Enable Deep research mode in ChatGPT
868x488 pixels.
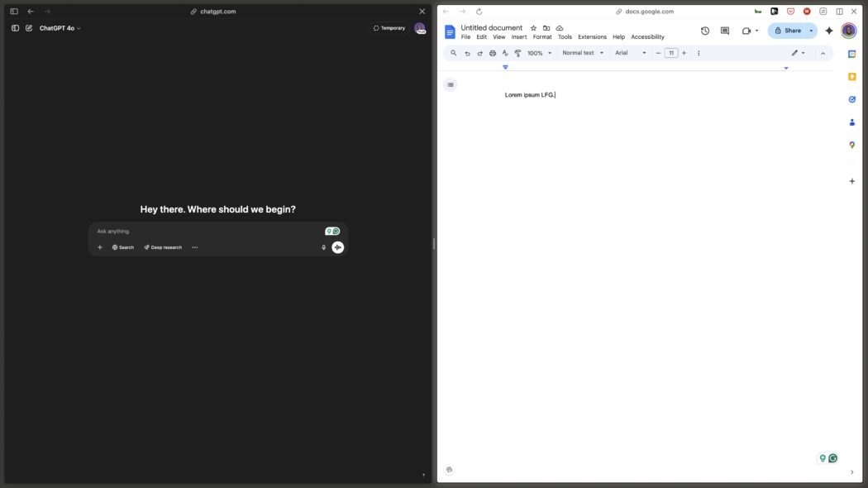coord(163,246)
